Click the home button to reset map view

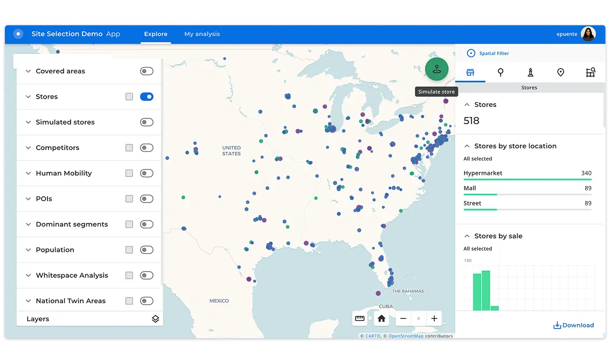click(x=382, y=318)
